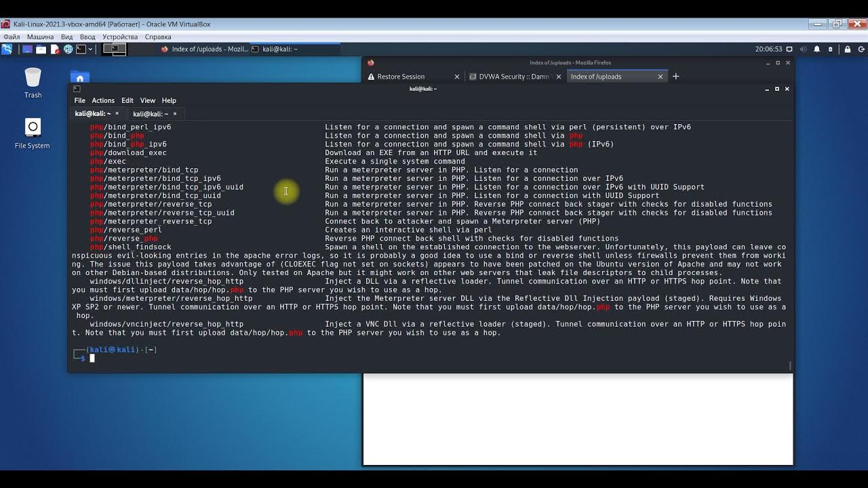Click php/download_exec payload text

[x=128, y=152]
